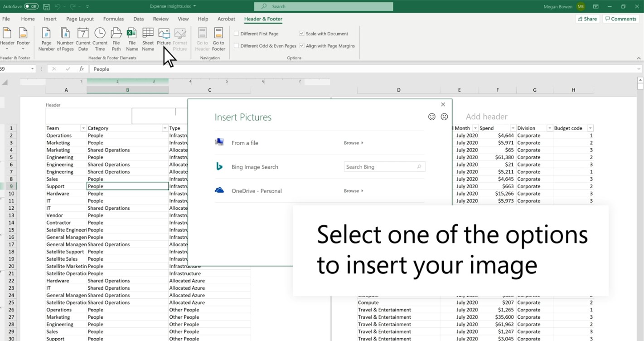Click the Share button
The height and width of the screenshot is (341, 644).
587,19
